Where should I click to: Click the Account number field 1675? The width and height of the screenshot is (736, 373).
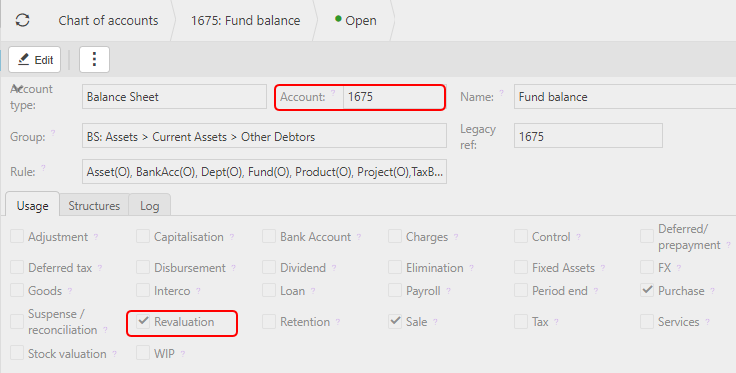(x=394, y=97)
